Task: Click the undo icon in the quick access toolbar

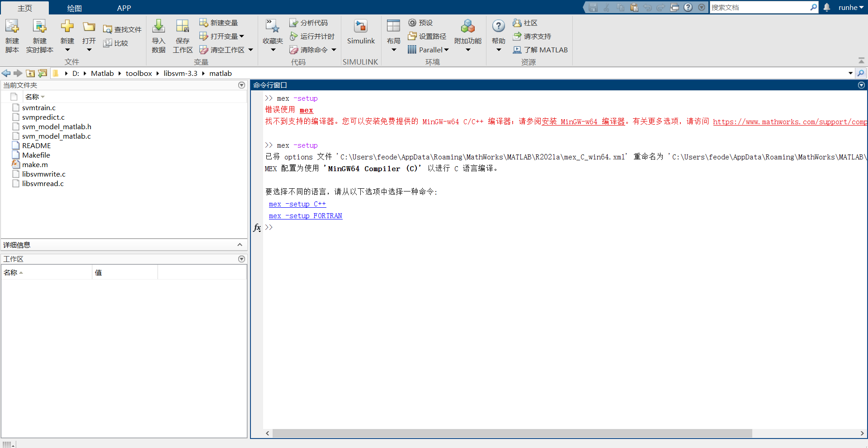Action: tap(647, 7)
